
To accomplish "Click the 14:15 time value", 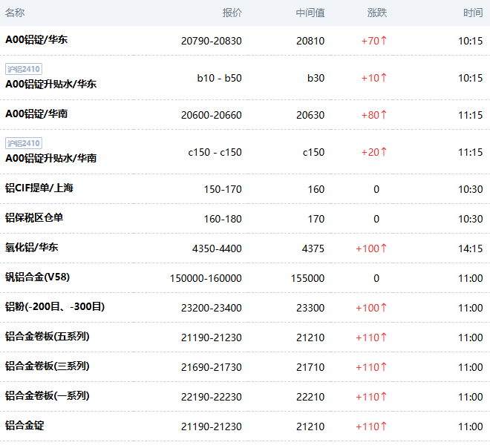I will point(470,248).
